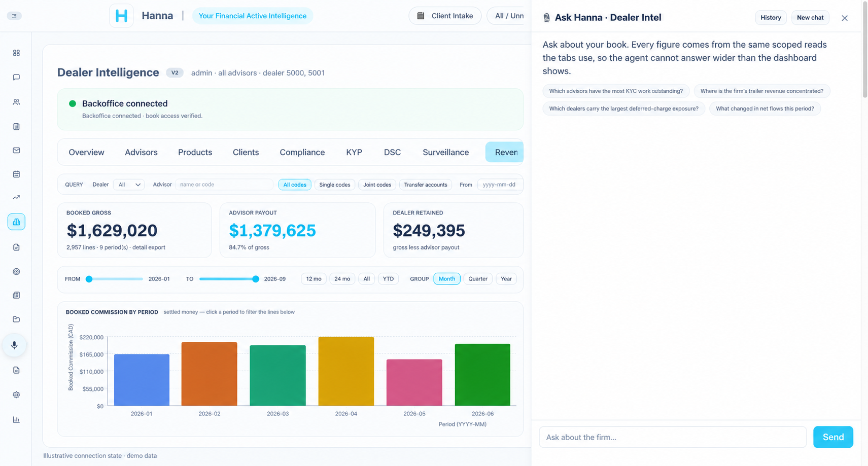868x466 pixels.
Task: Click the teal 2026-03 bar
Action: click(277, 375)
